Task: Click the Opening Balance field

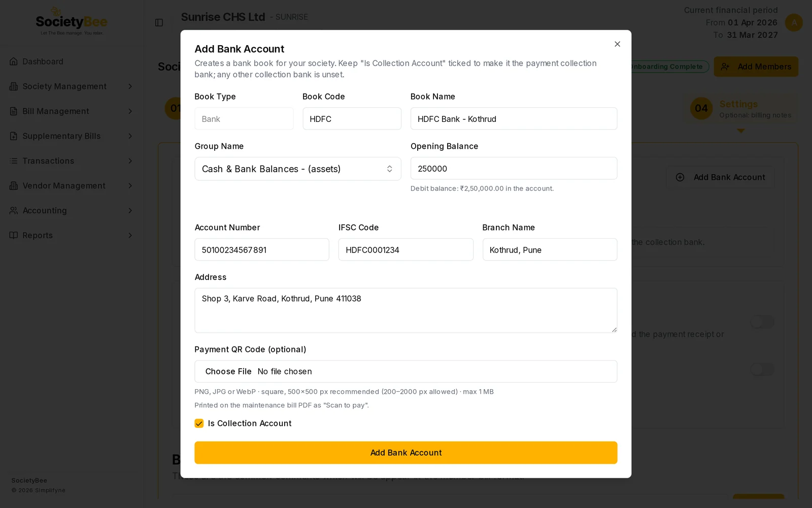Action: 514,168
